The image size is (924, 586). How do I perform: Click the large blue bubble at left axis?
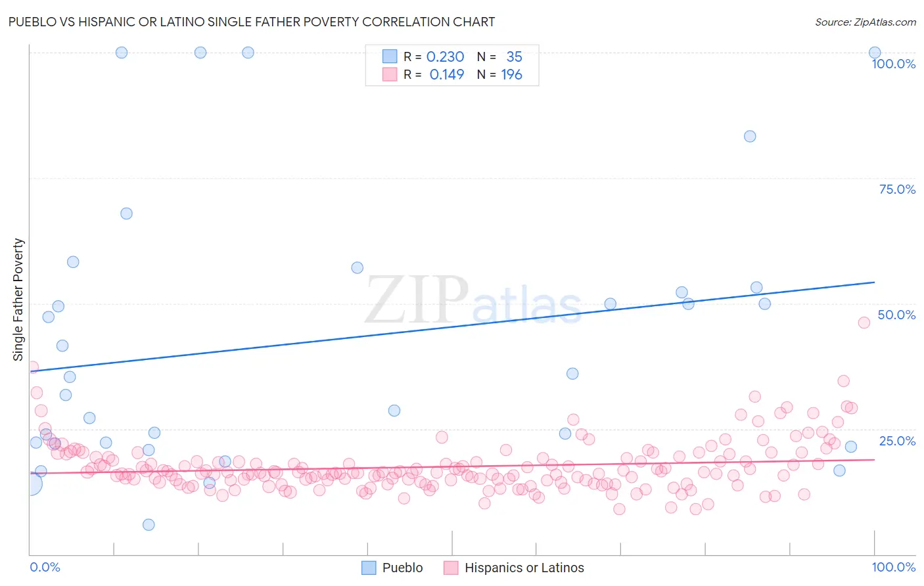tap(30, 484)
